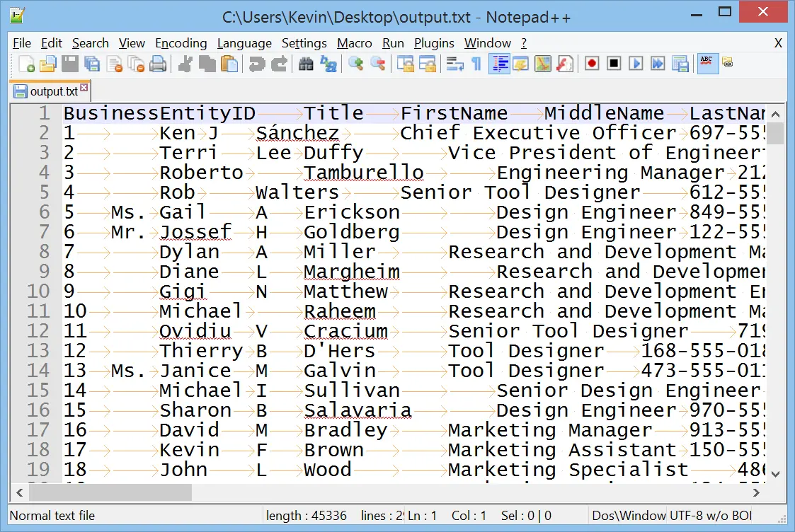
Task: Click the Open file folder icon
Action: (47, 64)
